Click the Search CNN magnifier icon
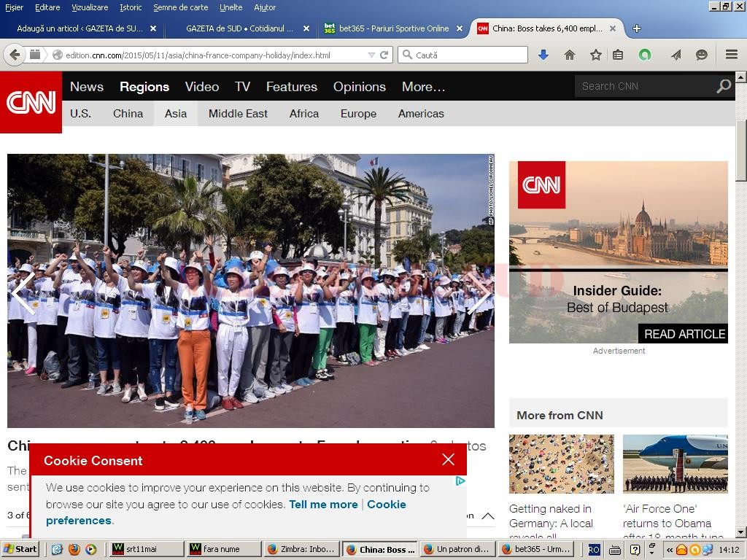The height and width of the screenshot is (560, 747). [724, 86]
